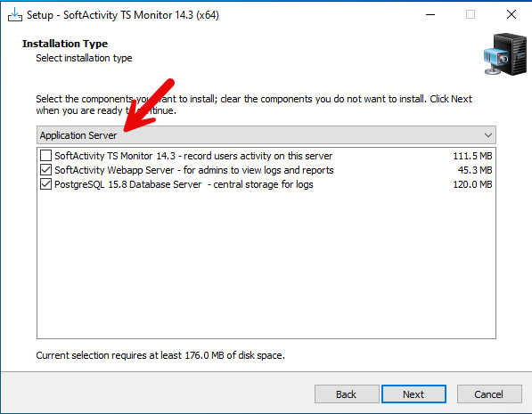Screen dimensions: 532x414
Task: Select the PostgreSQL 15.8 Database Server row text
Action: coord(184,184)
